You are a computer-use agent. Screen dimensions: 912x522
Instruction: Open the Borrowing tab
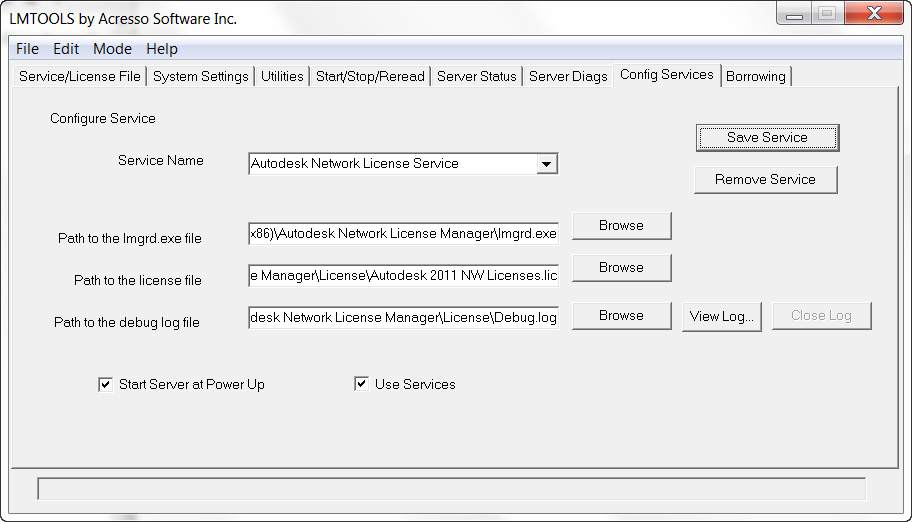[x=756, y=76]
